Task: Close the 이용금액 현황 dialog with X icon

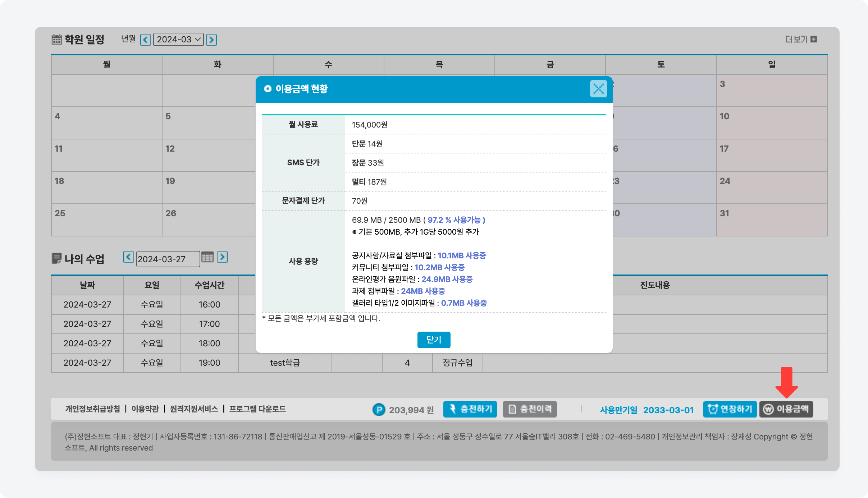Action: pyautogui.click(x=598, y=89)
